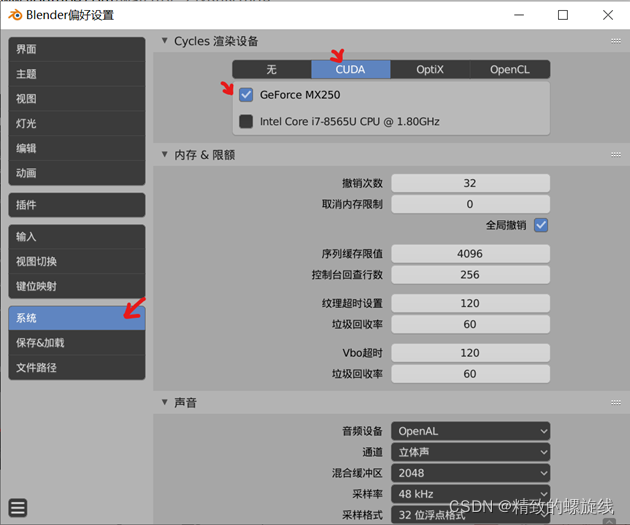This screenshot has width=630, height=525.
Task: Toggle the 全局撤销 checkbox
Action: click(541, 225)
